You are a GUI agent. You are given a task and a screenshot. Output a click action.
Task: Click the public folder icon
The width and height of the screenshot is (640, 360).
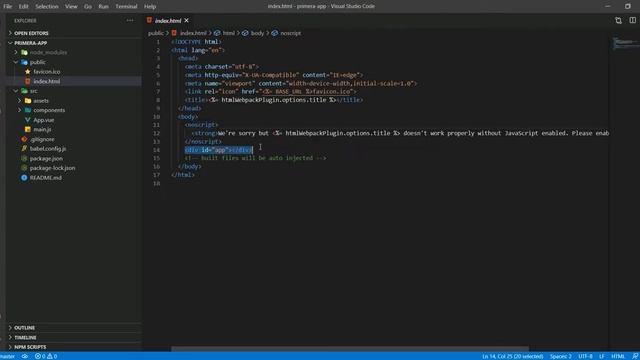[24, 62]
